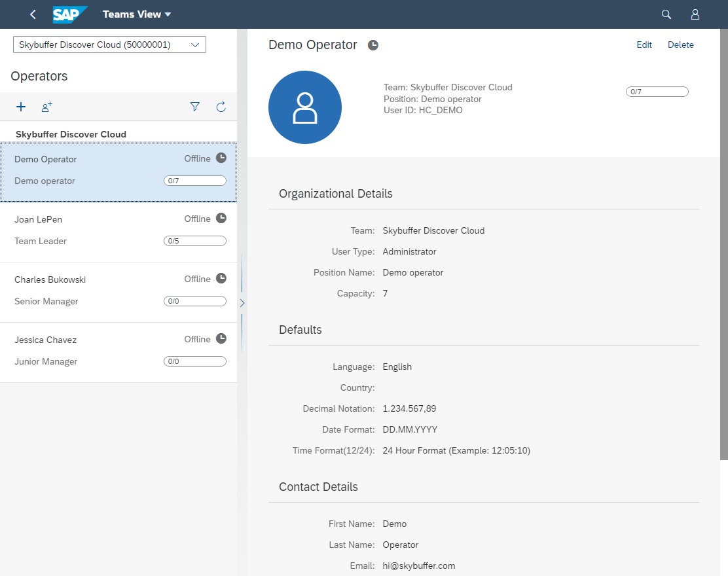Viewport: 728px width, 576px height.
Task: Click the clock status icon beside Demo Operator title
Action: click(x=373, y=45)
